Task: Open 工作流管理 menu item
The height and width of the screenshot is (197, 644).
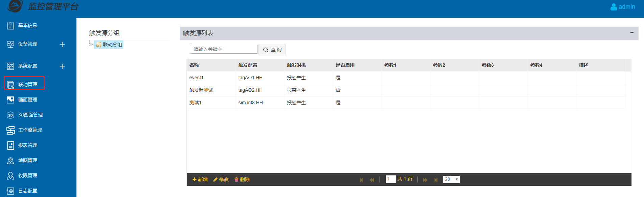Action: tap(30, 130)
